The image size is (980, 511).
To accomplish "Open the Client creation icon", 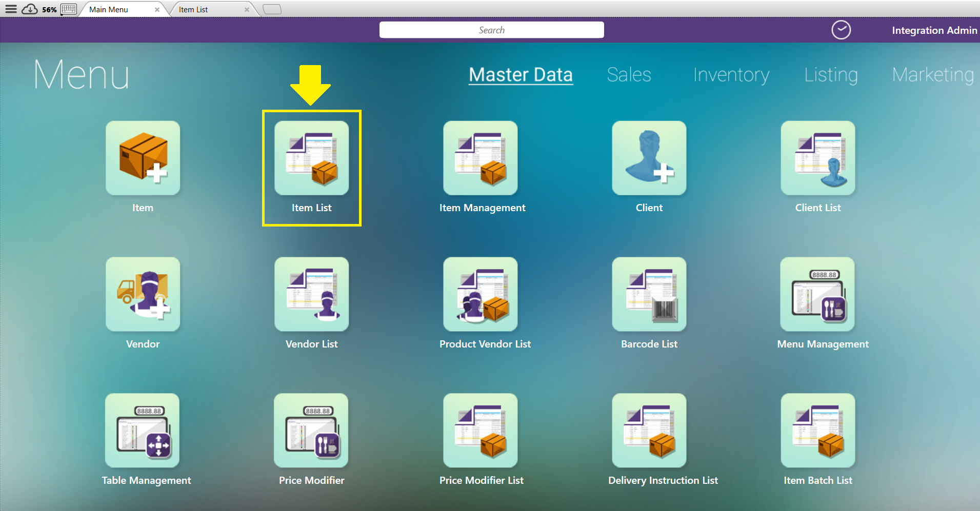I will (649, 158).
